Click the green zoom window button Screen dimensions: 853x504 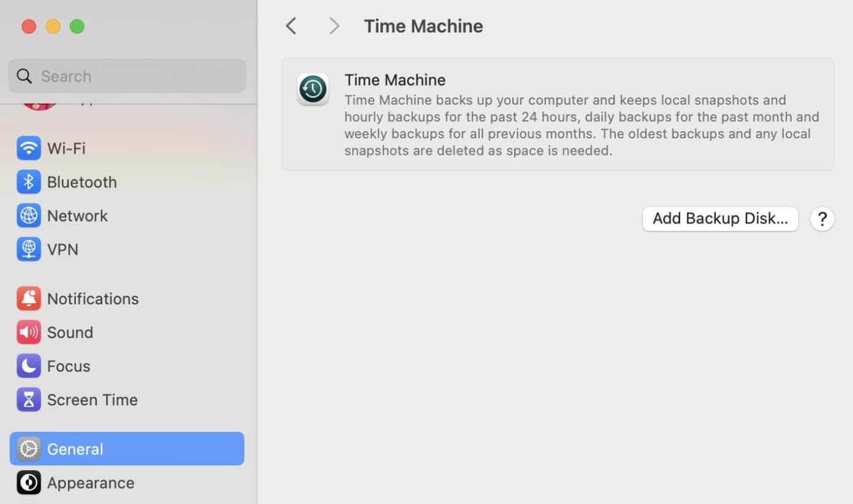[77, 26]
